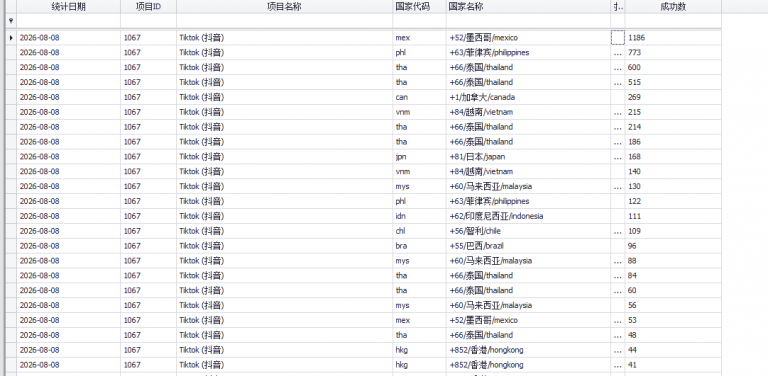Select the success count cell 88

(673, 261)
